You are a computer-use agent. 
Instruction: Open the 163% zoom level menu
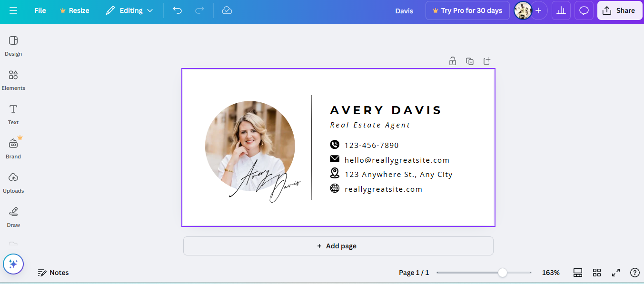click(551, 273)
